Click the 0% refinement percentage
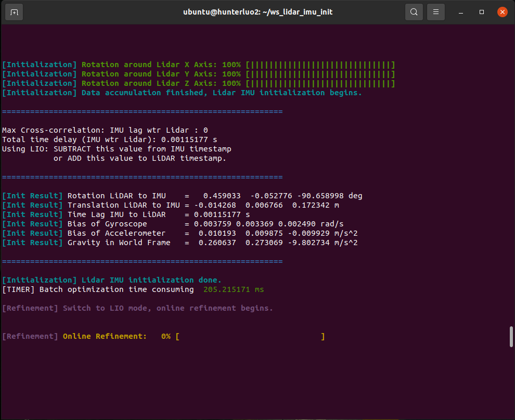515x420 pixels. [x=166, y=337]
